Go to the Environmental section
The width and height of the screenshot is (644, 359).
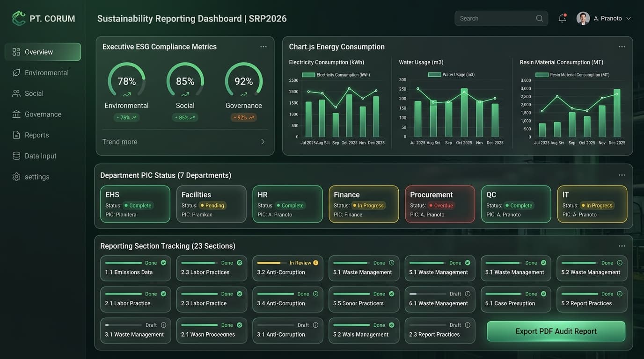[43, 72]
